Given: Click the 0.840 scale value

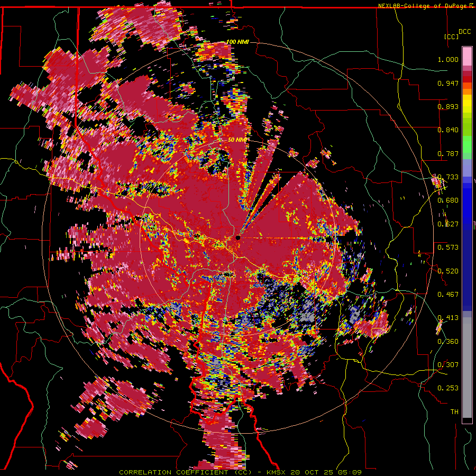Looking at the screenshot, I should tap(448, 130).
